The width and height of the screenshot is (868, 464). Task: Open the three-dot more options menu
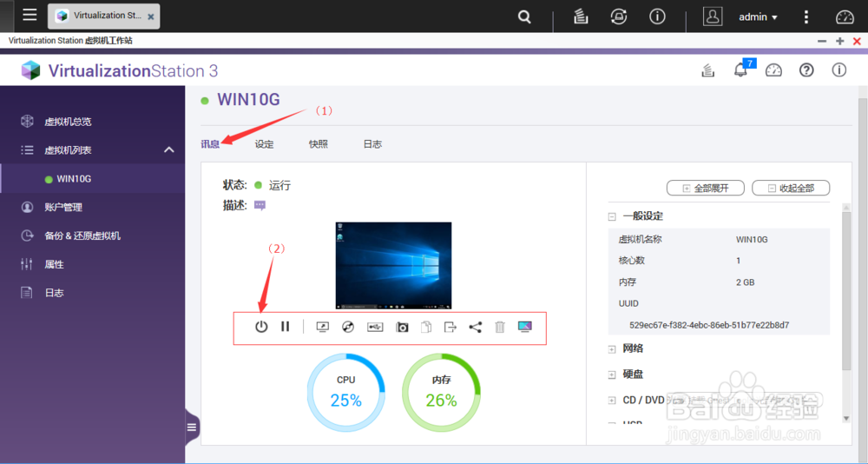806,17
